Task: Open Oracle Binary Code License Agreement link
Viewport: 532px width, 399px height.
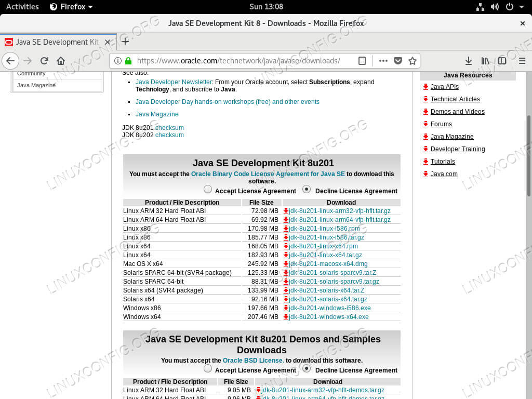Action: 268,174
